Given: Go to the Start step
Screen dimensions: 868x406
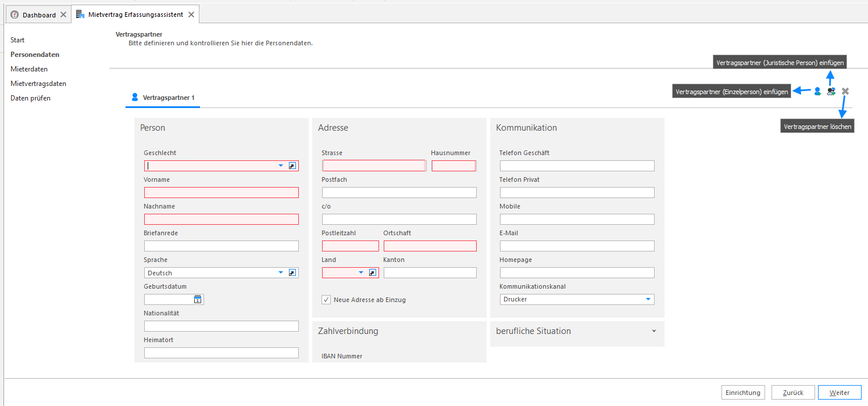Looking at the screenshot, I should coord(17,40).
